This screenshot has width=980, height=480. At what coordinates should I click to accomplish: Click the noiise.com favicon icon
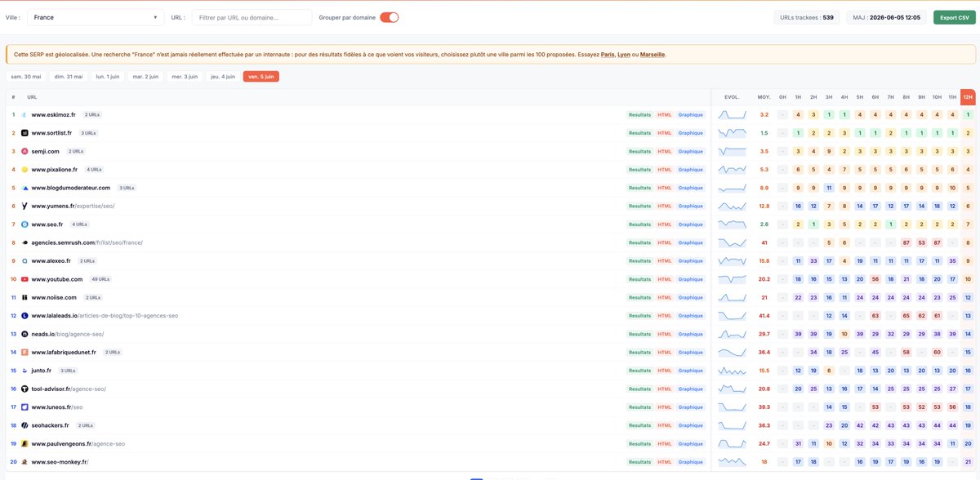click(24, 297)
